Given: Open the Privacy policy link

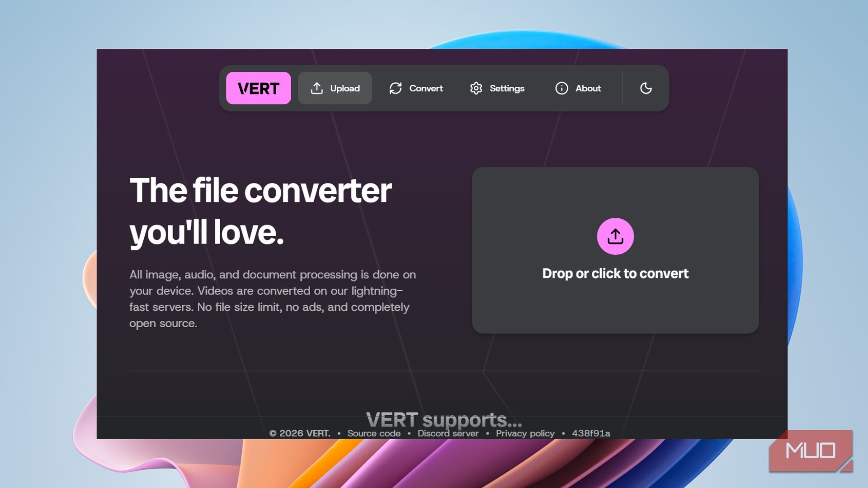Looking at the screenshot, I should click(525, 433).
